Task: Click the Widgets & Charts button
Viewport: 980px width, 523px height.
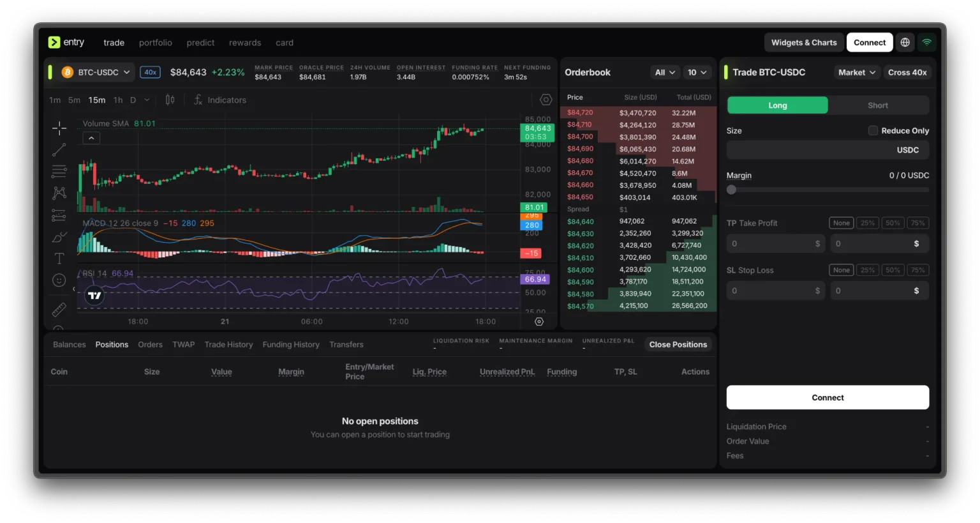Action: [x=804, y=42]
